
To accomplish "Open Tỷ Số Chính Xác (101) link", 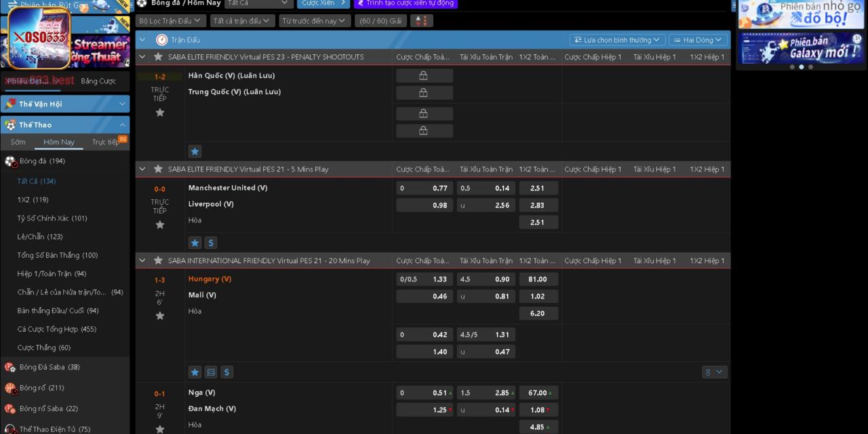I will (52, 218).
